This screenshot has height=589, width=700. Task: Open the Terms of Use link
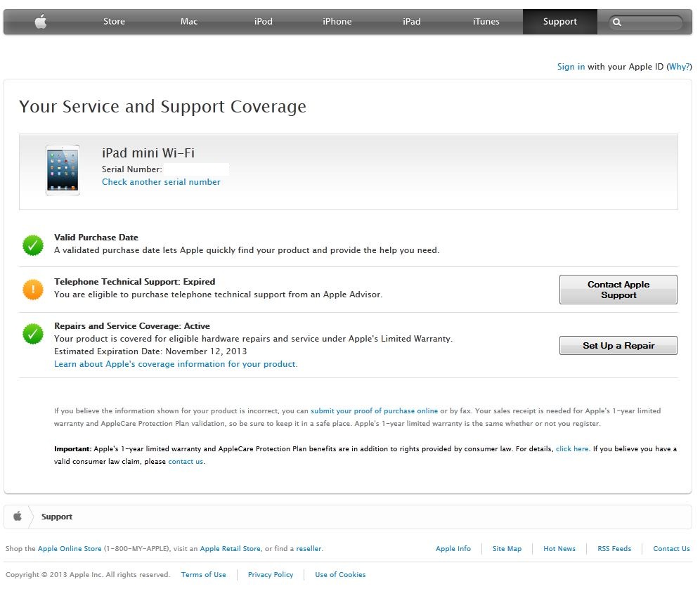(204, 575)
